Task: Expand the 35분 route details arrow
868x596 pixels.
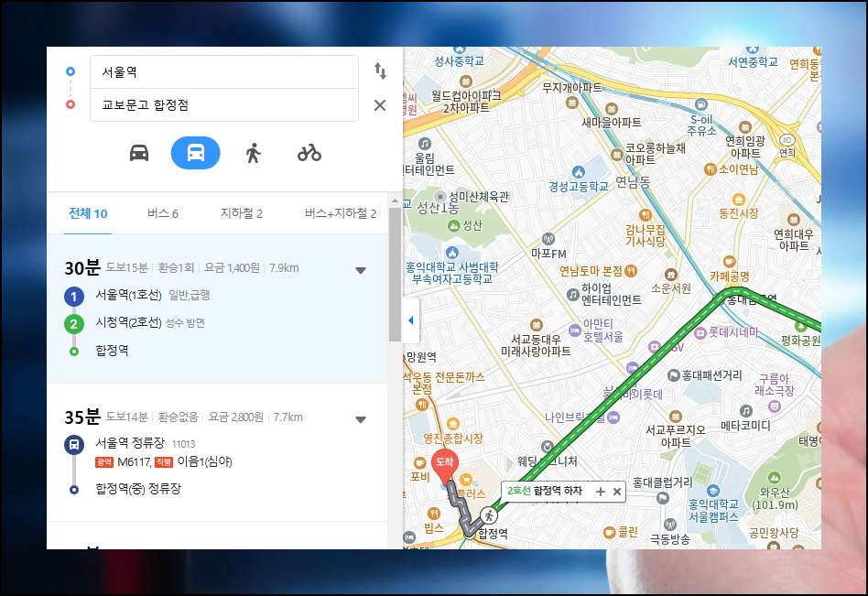Action: (361, 419)
